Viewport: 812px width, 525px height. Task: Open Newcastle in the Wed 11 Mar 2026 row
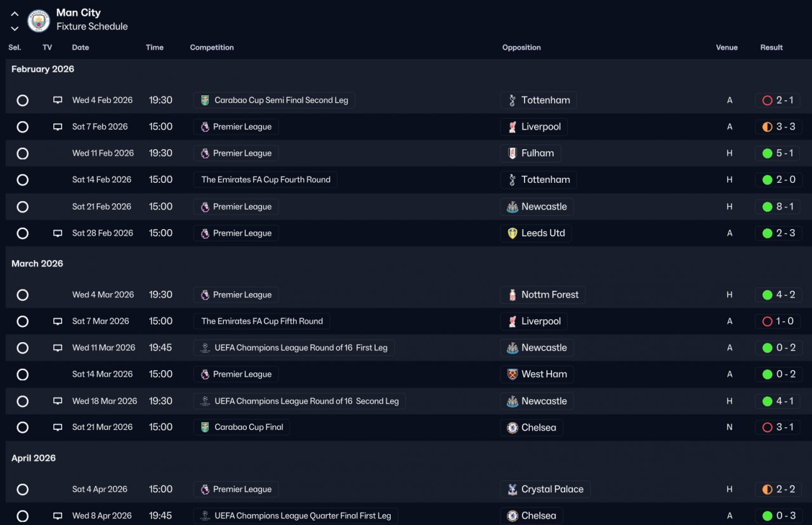tap(537, 348)
